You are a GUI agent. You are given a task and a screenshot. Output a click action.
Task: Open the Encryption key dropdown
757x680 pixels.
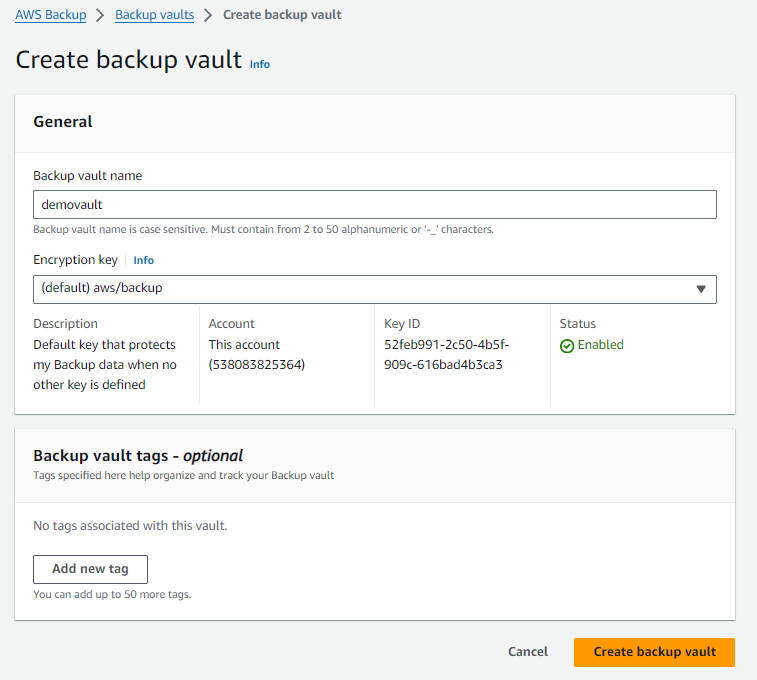coord(375,289)
